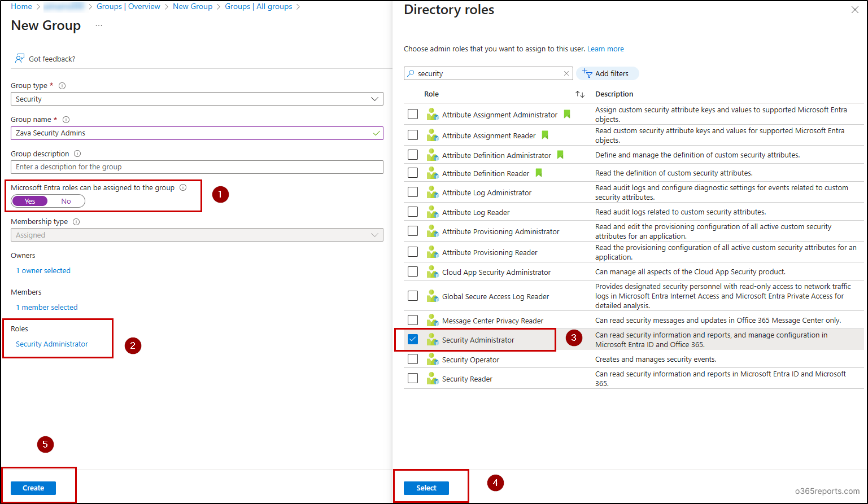Click the Global Secure Access Log Reader icon
Image resolution: width=868 pixels, height=504 pixels.
click(x=433, y=296)
